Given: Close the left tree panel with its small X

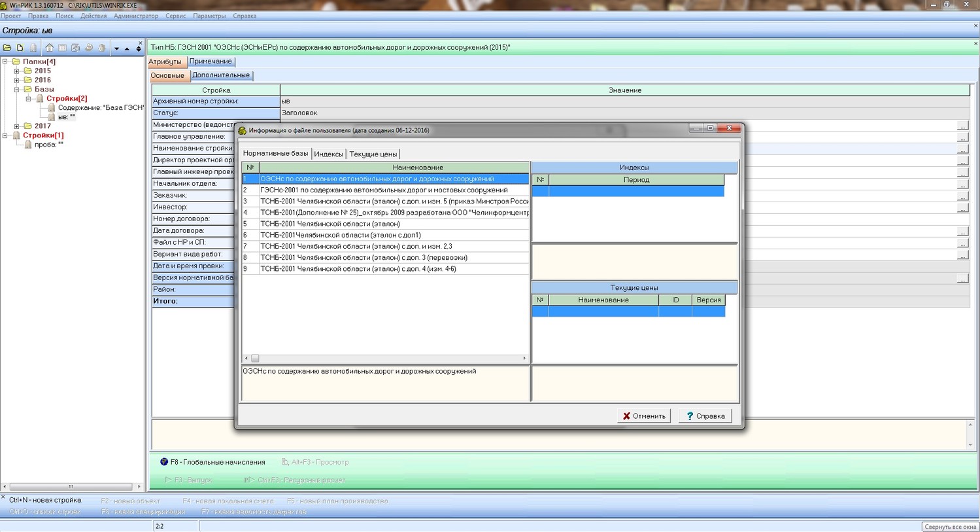Looking at the screenshot, I should coord(141,43).
